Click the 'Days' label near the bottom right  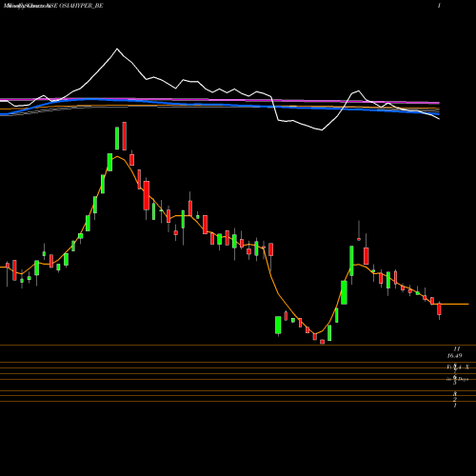coord(463,379)
